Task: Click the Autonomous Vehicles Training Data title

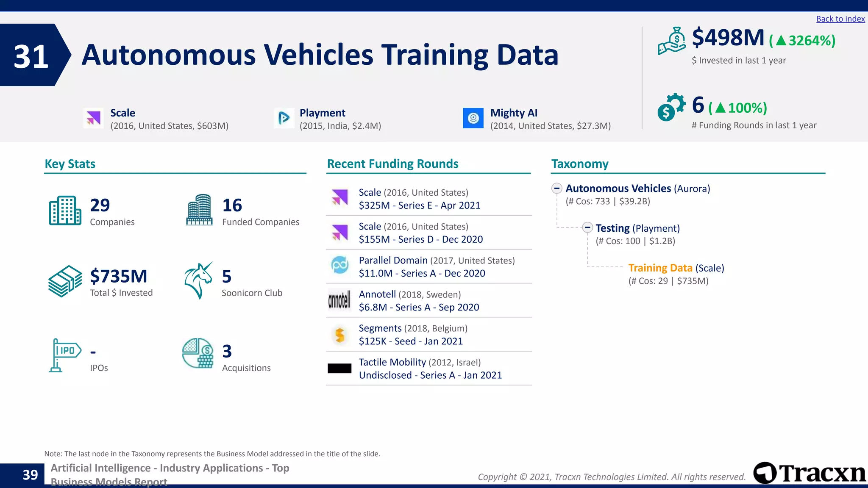Action: (320, 55)
